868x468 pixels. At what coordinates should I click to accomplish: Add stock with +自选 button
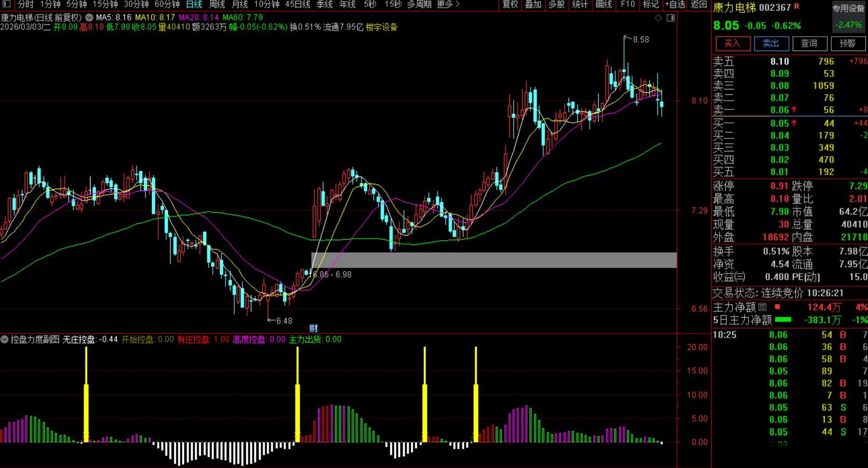click(675, 4)
